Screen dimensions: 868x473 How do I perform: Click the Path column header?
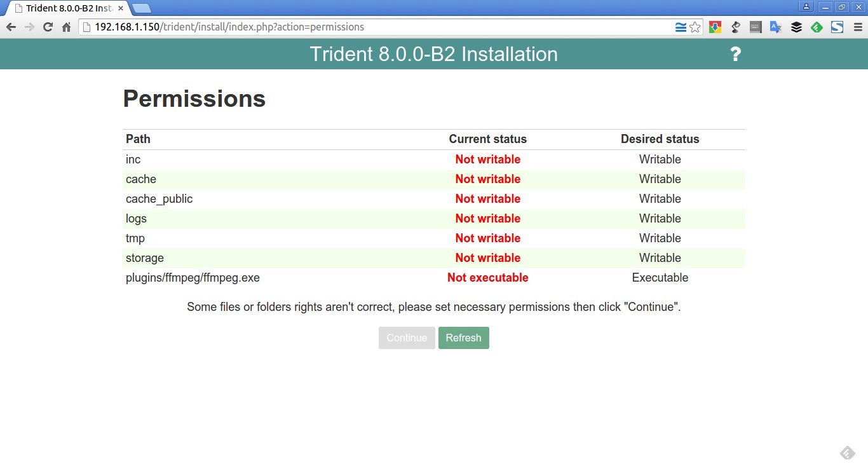138,139
